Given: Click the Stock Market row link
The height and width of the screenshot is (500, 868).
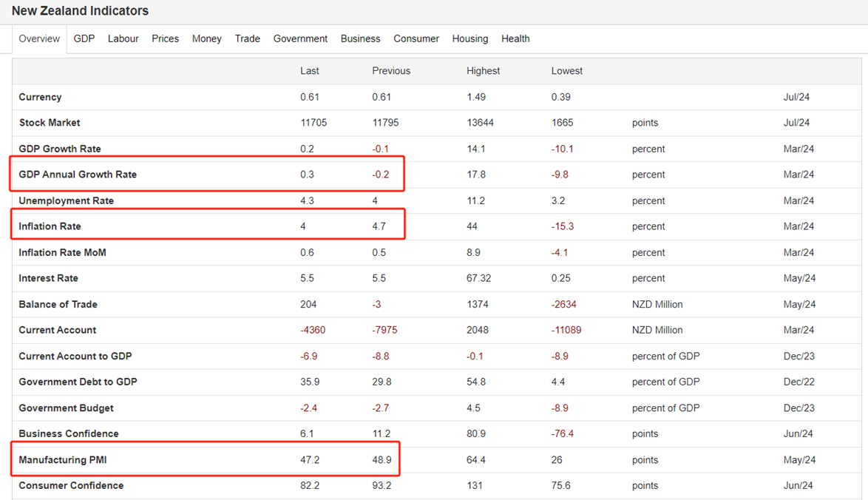Looking at the screenshot, I should [x=50, y=122].
